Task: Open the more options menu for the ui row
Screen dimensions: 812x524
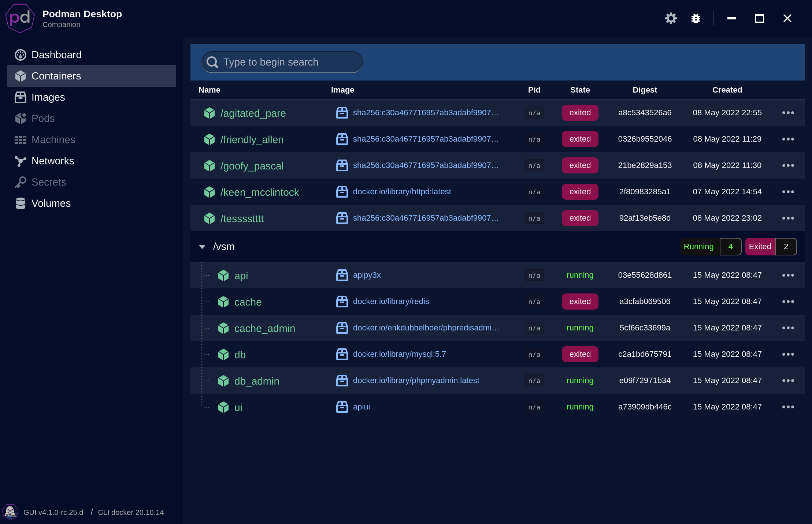Action: [788, 407]
